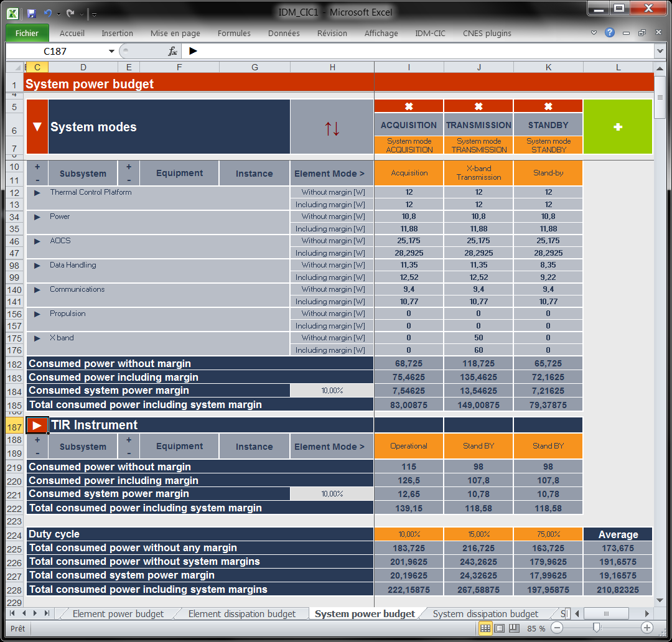Viewport: 672px width, 642px height.
Task: Expand the Propulsion subsystem row
Action: coord(36,314)
